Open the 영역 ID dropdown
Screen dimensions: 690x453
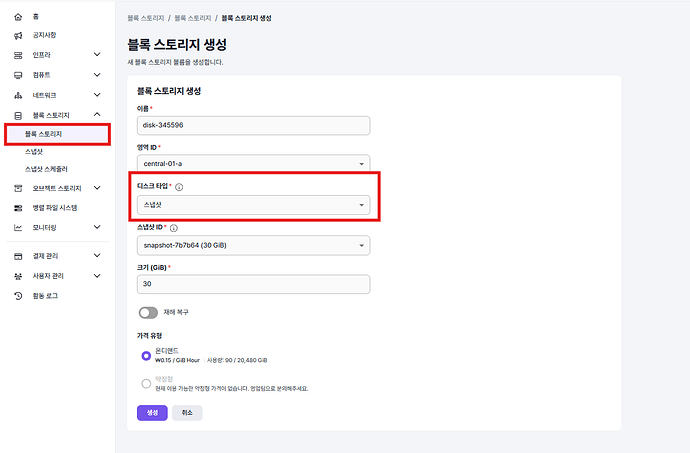253,164
